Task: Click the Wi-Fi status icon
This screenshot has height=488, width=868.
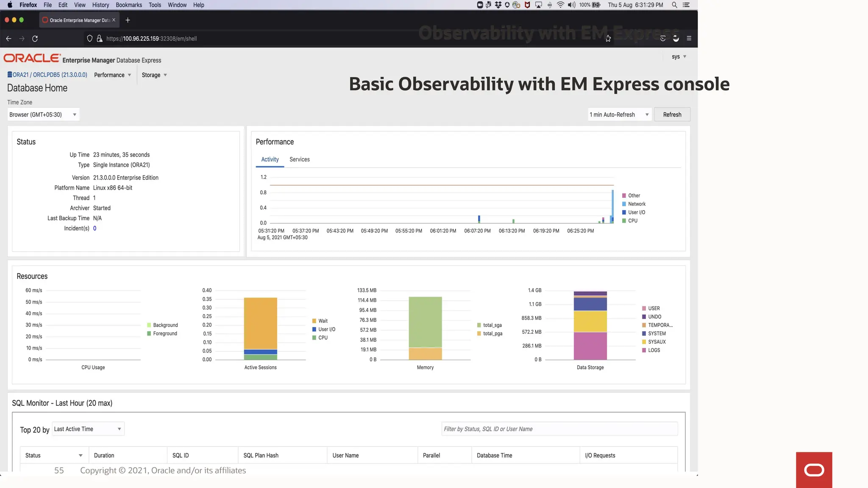Action: coord(560,5)
